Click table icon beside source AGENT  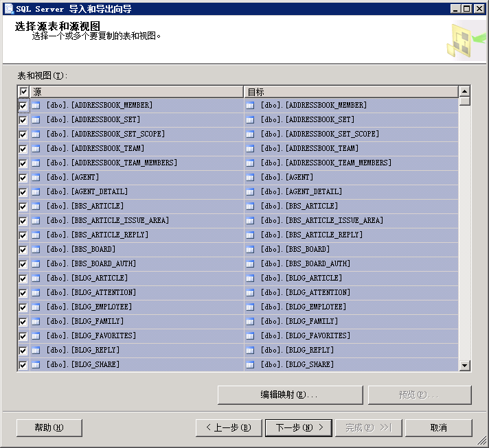(x=36, y=178)
